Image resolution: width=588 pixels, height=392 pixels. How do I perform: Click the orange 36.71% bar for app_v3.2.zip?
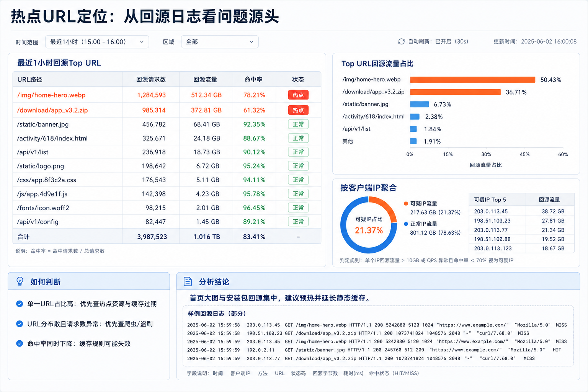456,92
